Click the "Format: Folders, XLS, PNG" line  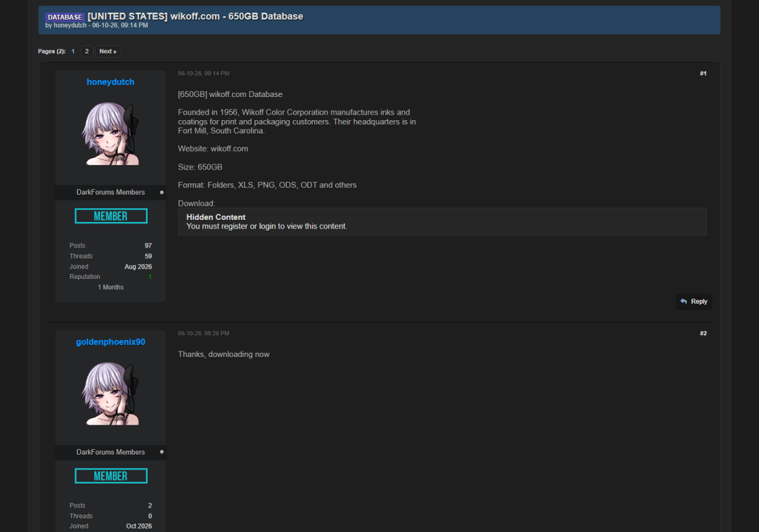coord(267,185)
